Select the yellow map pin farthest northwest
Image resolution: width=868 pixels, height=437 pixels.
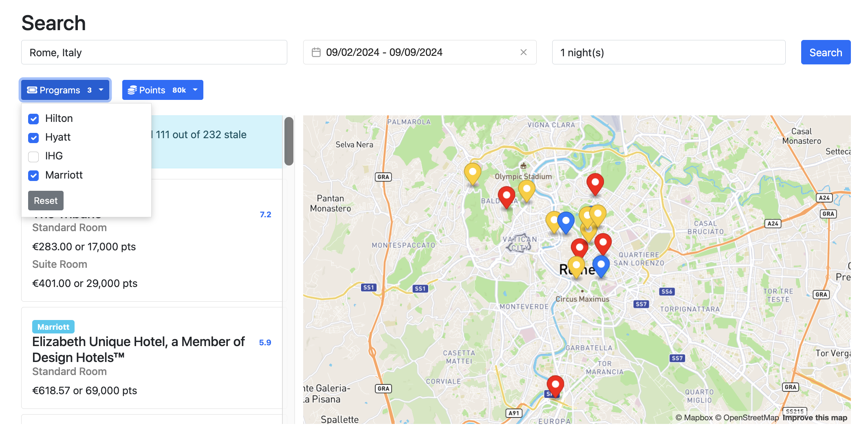coord(472,172)
